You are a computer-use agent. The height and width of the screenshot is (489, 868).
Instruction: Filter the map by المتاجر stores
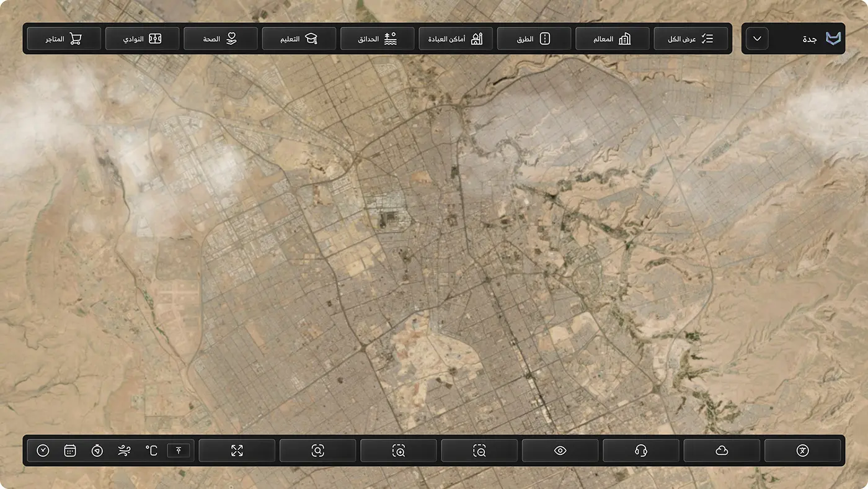[x=64, y=38]
